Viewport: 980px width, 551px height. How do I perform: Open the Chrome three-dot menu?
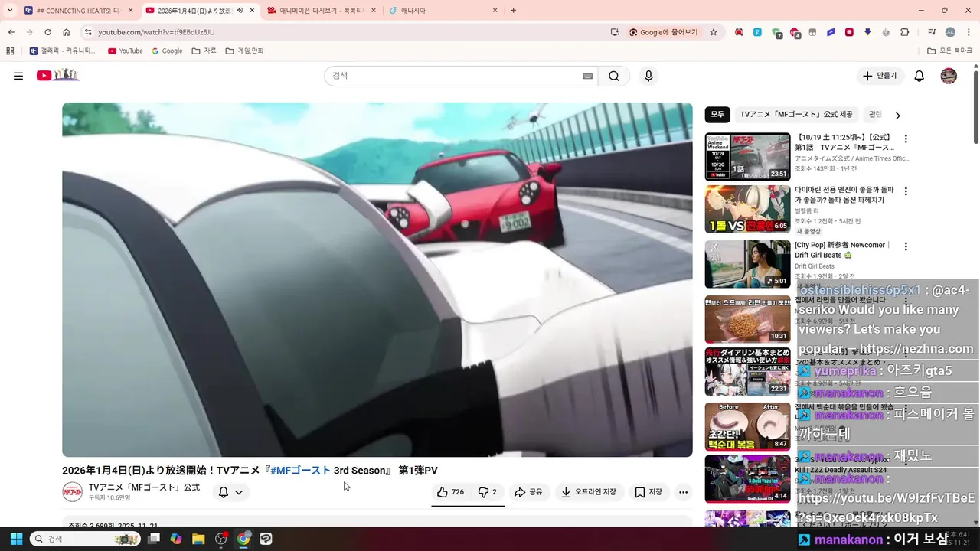968,32
